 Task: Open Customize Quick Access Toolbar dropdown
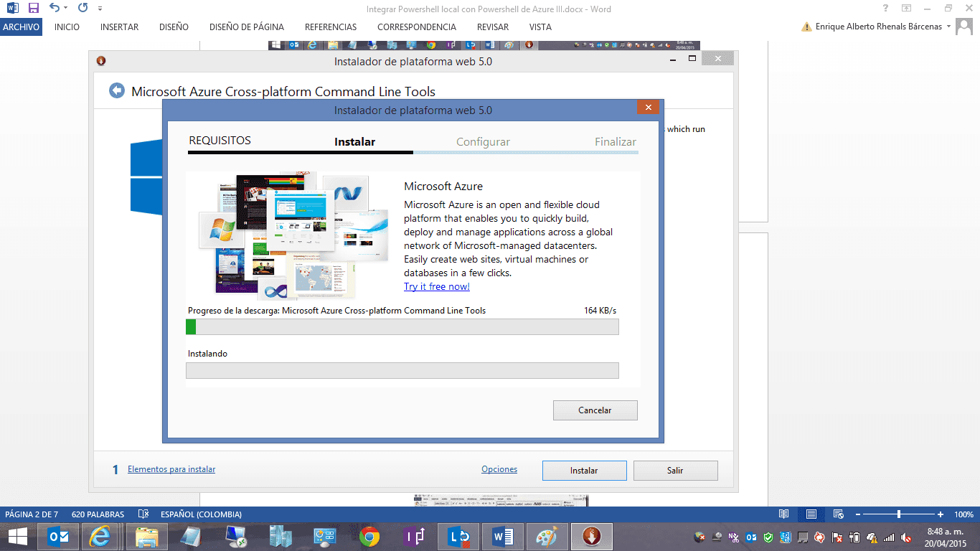coord(100,9)
